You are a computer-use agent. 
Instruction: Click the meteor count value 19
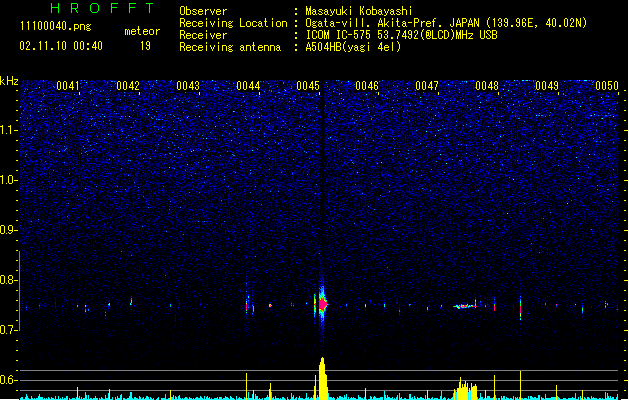tap(145, 46)
